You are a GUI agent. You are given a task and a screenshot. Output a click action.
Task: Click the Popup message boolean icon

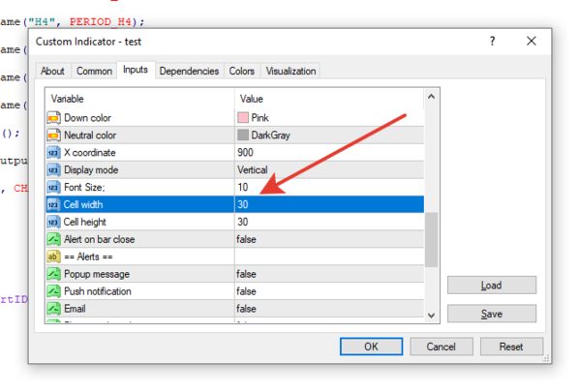click(x=53, y=274)
